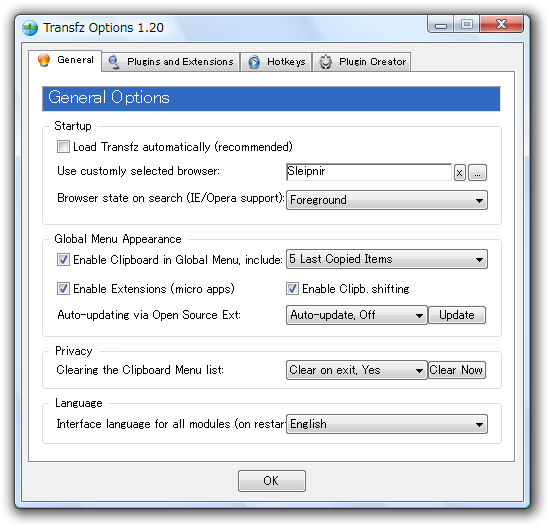Image resolution: width=549 pixels, height=525 pixels.
Task: Open the Auto-update, Off dropdown
Action: pos(357,315)
